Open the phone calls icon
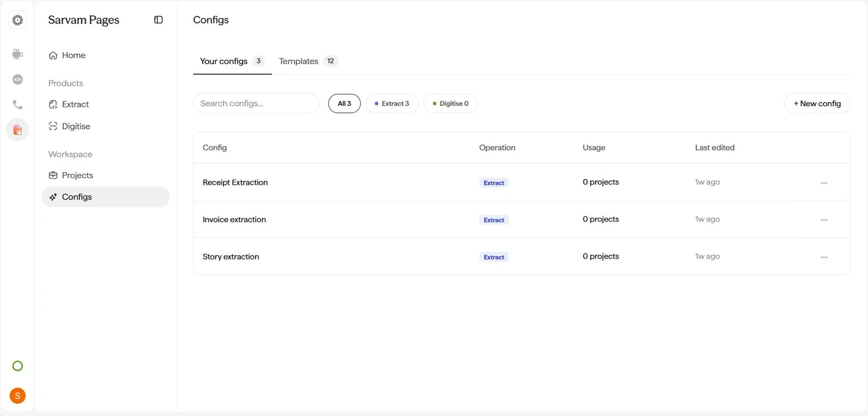 pos(17,104)
